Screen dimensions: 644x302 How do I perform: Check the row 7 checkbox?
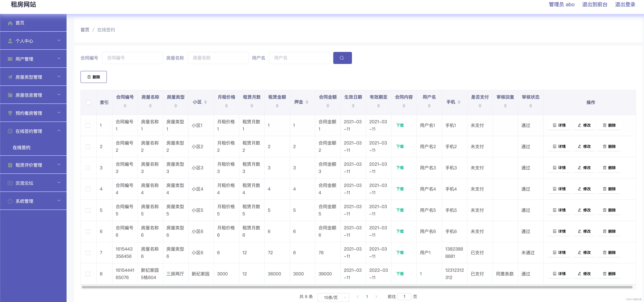[88, 253]
